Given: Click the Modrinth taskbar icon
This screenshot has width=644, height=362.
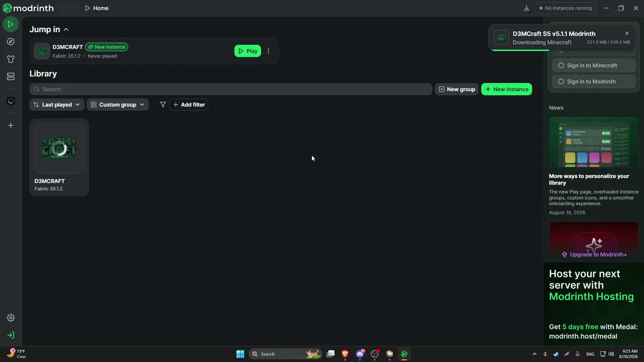Looking at the screenshot, I should pos(404,354).
